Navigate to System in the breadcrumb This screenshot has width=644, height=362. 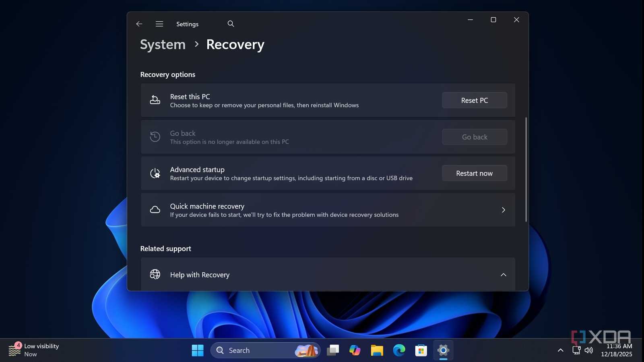pyautogui.click(x=163, y=45)
